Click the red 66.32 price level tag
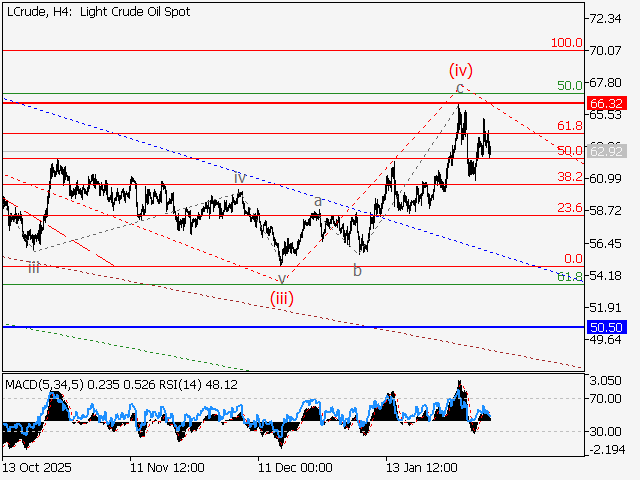 click(x=607, y=103)
